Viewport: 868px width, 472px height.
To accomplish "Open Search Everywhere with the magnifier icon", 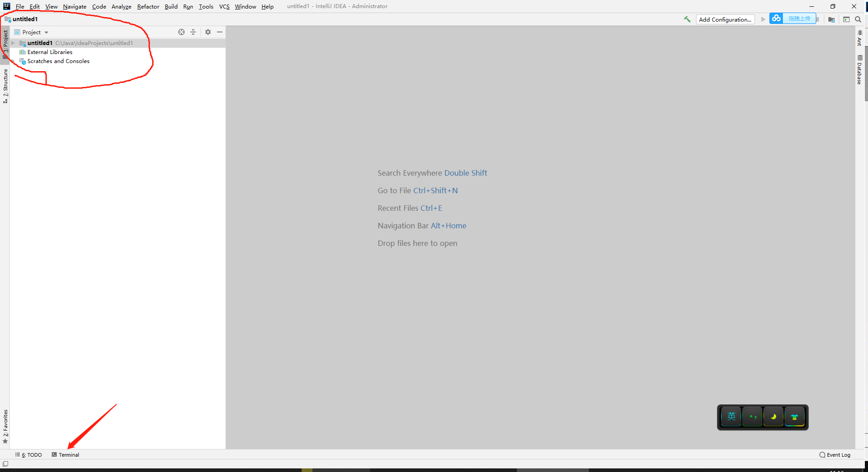I will pos(858,19).
